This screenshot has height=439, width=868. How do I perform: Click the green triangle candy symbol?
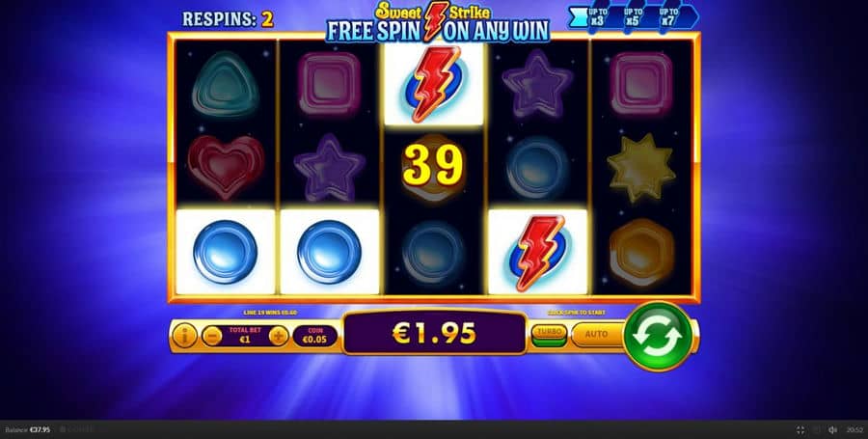coord(226,85)
